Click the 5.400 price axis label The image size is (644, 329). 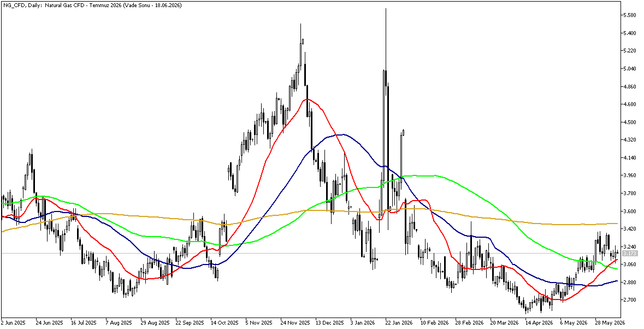pyautogui.click(x=630, y=33)
